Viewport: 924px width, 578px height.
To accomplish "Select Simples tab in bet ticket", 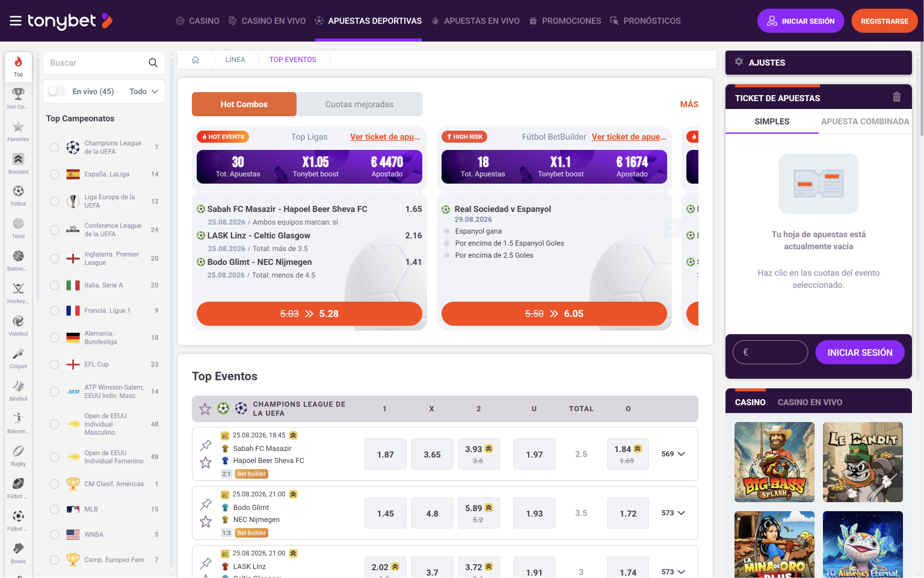I will pos(772,122).
